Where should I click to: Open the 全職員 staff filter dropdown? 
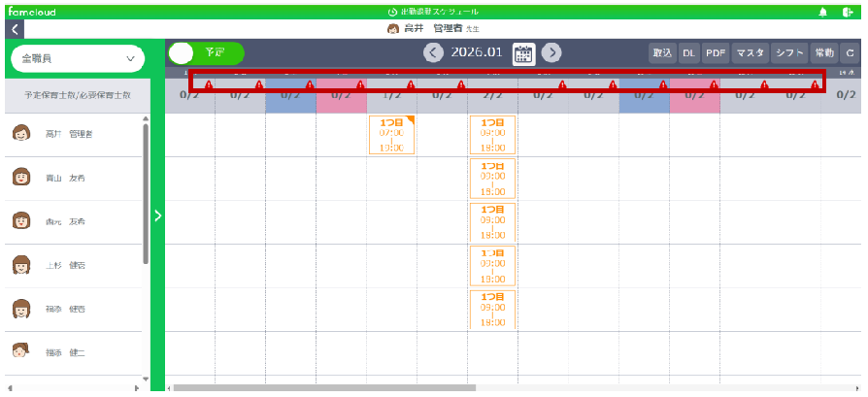click(76, 59)
